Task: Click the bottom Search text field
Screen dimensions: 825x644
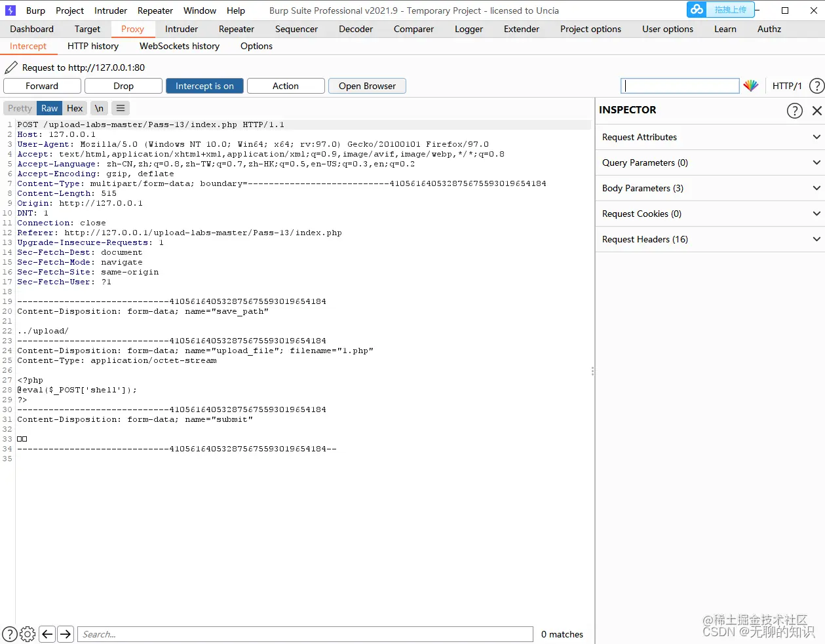Action: point(305,634)
